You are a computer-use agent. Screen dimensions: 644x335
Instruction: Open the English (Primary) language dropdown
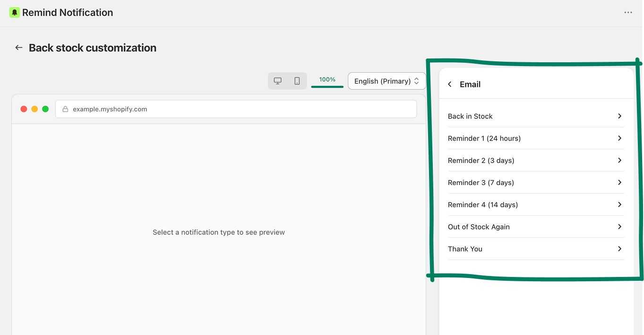point(386,81)
